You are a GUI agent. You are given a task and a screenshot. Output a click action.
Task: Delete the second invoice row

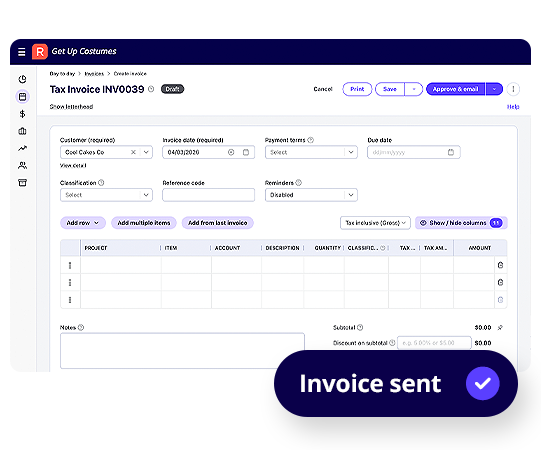click(x=500, y=283)
